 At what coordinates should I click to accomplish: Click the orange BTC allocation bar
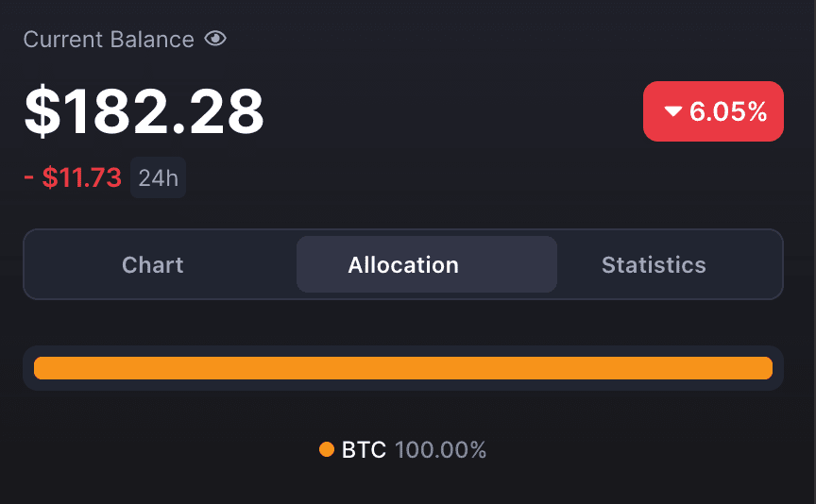click(402, 368)
